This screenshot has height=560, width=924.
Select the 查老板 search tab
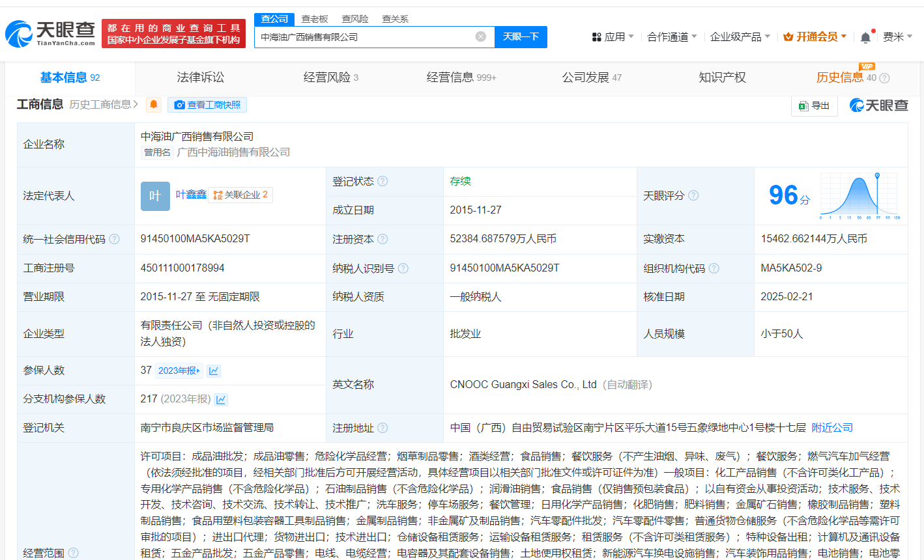pos(315,19)
